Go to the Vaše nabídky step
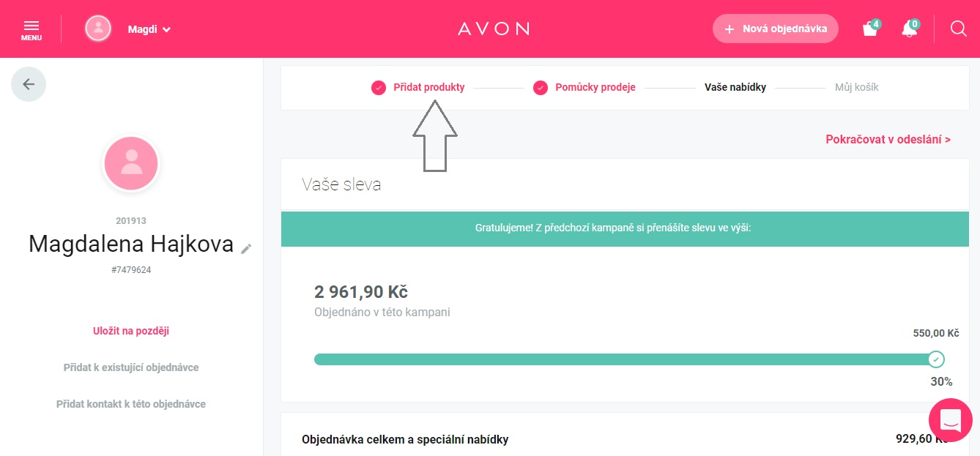This screenshot has height=456, width=980. tap(735, 87)
